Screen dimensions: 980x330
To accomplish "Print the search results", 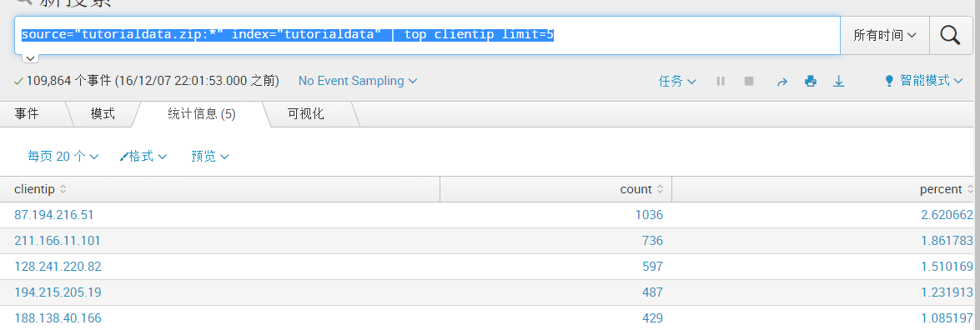I will (x=811, y=82).
